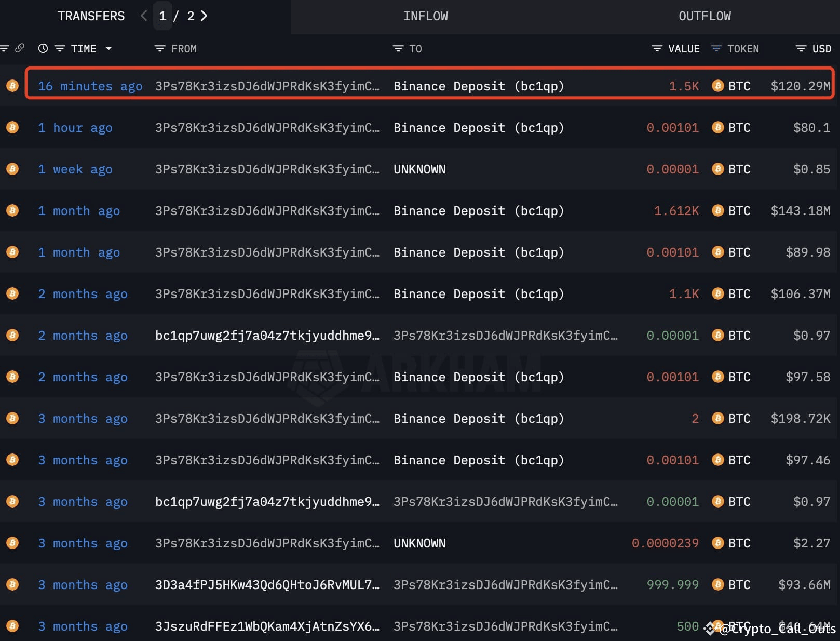The image size is (840, 641).
Task: Click the BTC token icon in the $93.66M row
Action: click(718, 584)
